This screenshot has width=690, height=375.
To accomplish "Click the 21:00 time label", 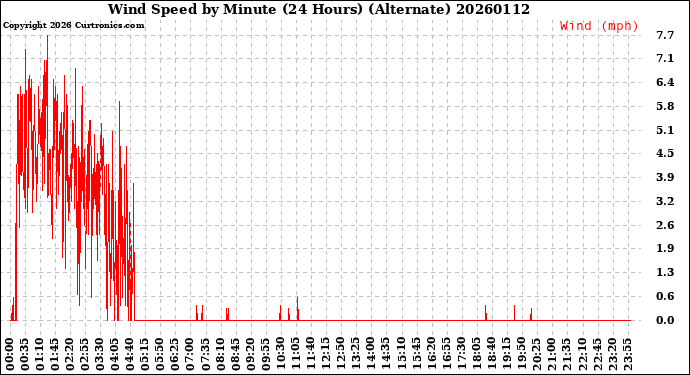I will coord(552,354).
